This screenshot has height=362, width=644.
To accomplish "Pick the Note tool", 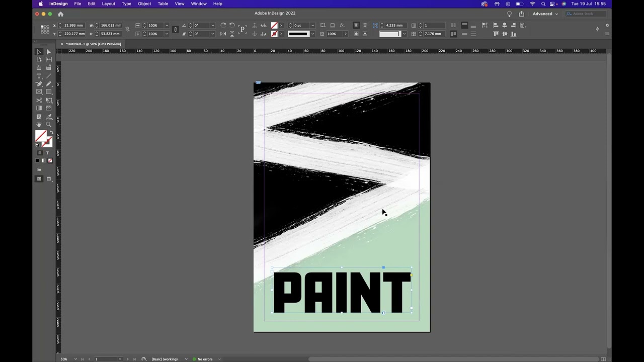I will [39, 117].
